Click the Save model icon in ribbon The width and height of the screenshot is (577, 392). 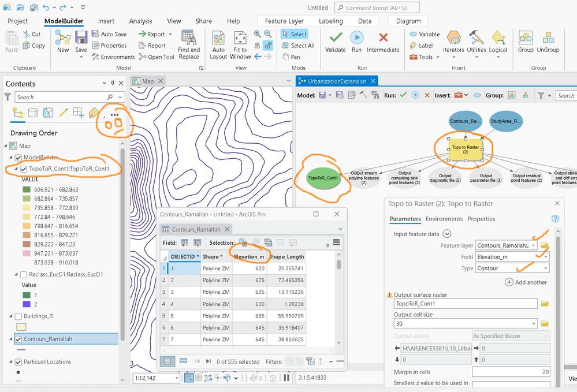tap(81, 38)
